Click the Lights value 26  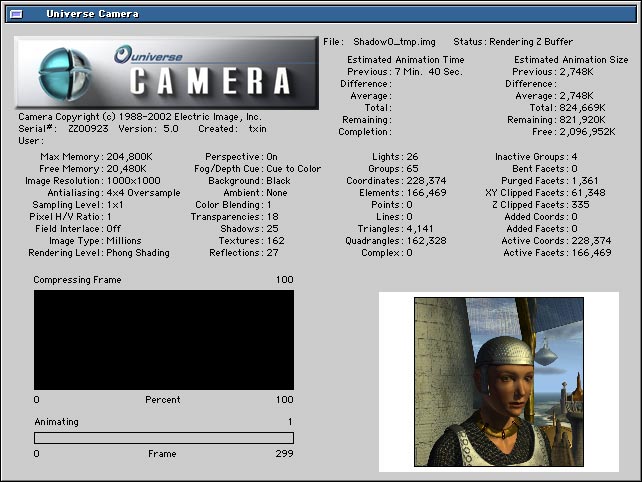[x=413, y=157]
